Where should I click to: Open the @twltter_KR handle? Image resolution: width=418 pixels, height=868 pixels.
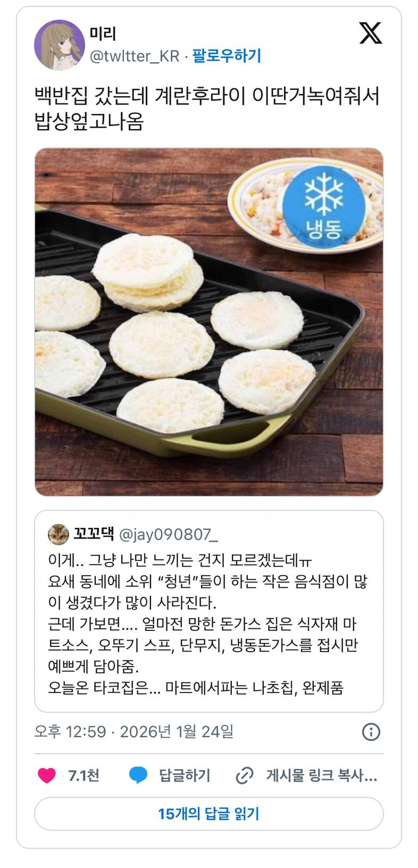click(135, 56)
